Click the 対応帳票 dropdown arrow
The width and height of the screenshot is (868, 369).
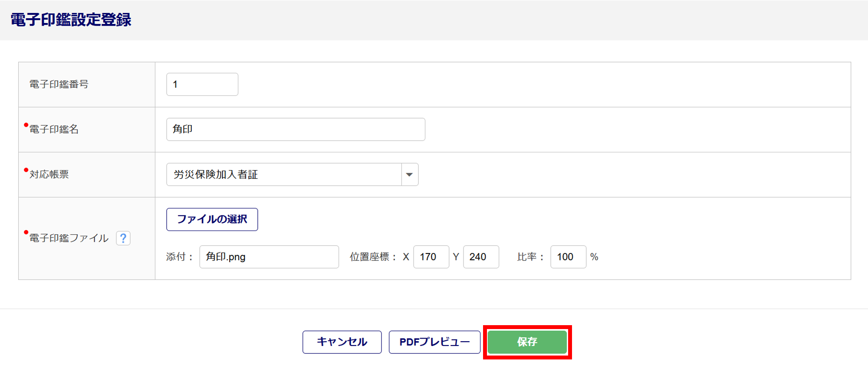pos(409,175)
